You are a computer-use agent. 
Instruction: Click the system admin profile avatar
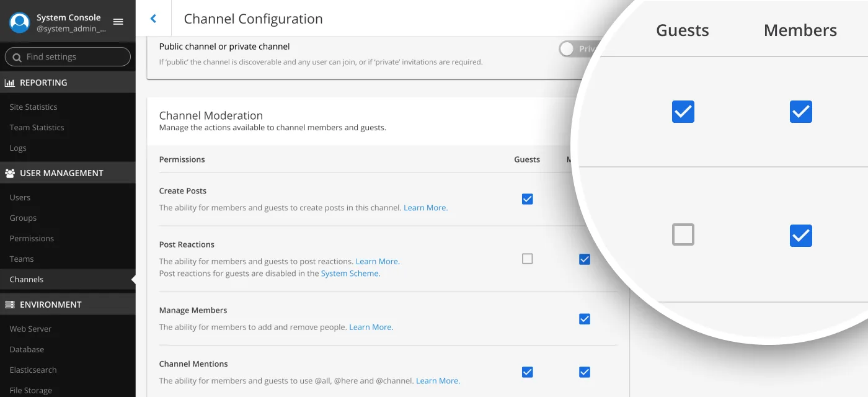20,22
